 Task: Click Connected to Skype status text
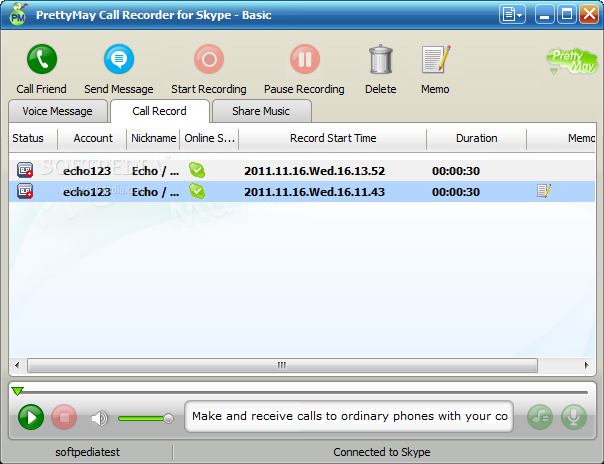[x=382, y=452]
